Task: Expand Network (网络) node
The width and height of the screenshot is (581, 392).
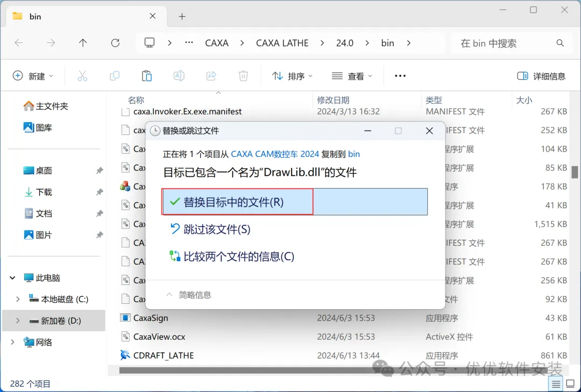Action: [x=12, y=343]
